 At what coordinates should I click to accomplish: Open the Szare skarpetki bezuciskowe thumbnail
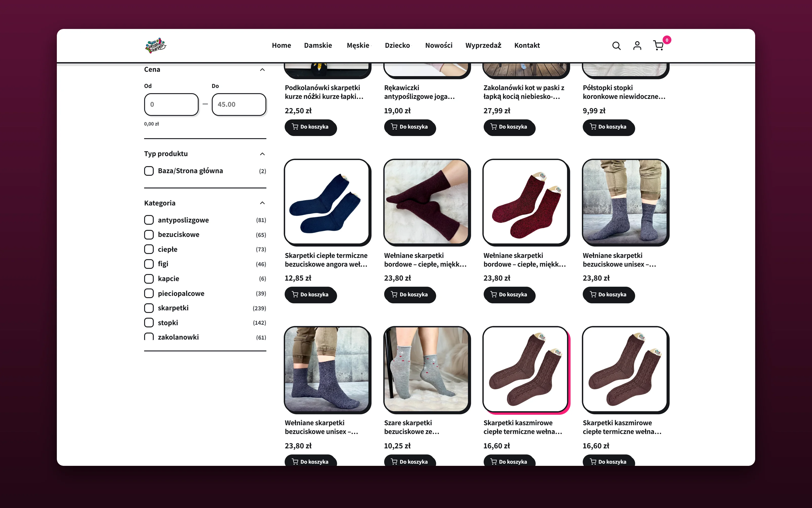tap(427, 370)
